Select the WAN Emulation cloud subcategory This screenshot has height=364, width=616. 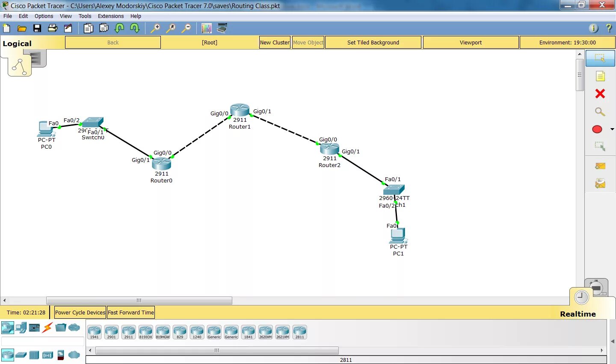click(x=74, y=355)
